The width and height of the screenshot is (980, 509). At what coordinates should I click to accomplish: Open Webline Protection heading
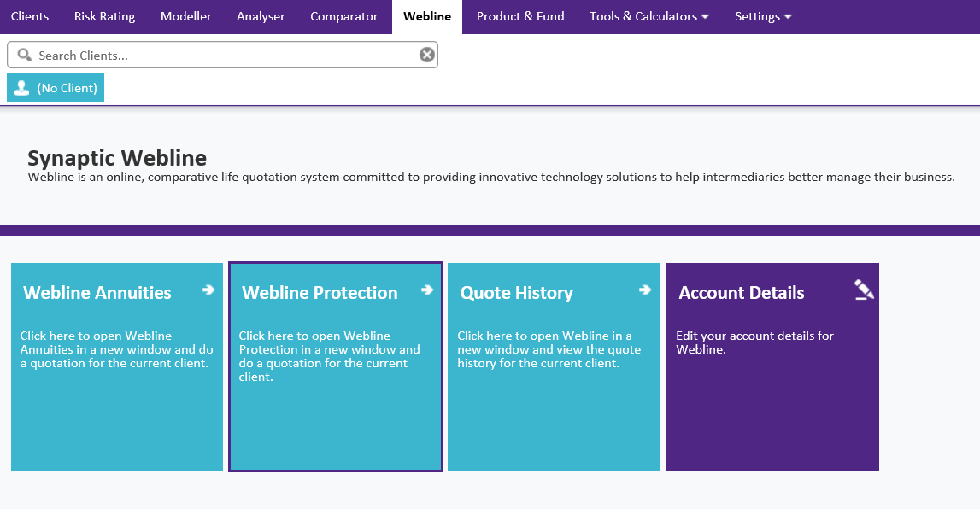click(320, 292)
